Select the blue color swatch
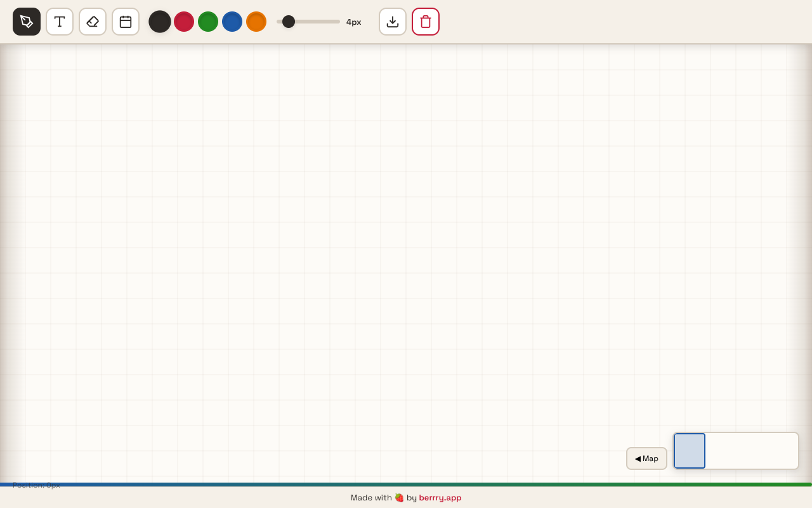Image resolution: width=812 pixels, height=508 pixels. (232, 22)
